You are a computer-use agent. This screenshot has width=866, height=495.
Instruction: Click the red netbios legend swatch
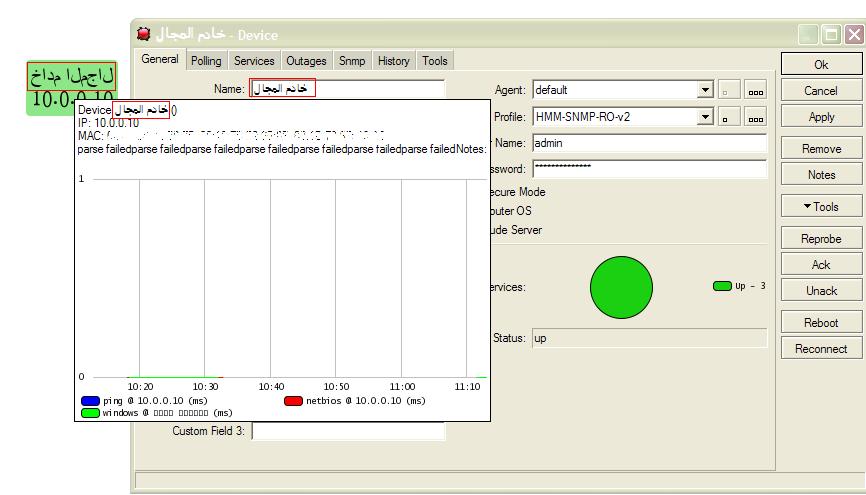[293, 401]
